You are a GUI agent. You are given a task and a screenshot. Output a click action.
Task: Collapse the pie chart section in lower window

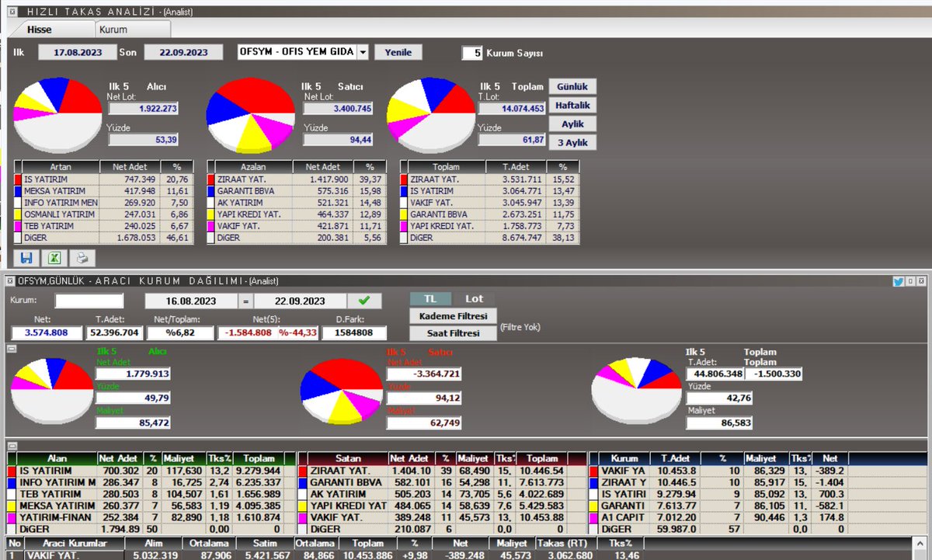click(12, 349)
